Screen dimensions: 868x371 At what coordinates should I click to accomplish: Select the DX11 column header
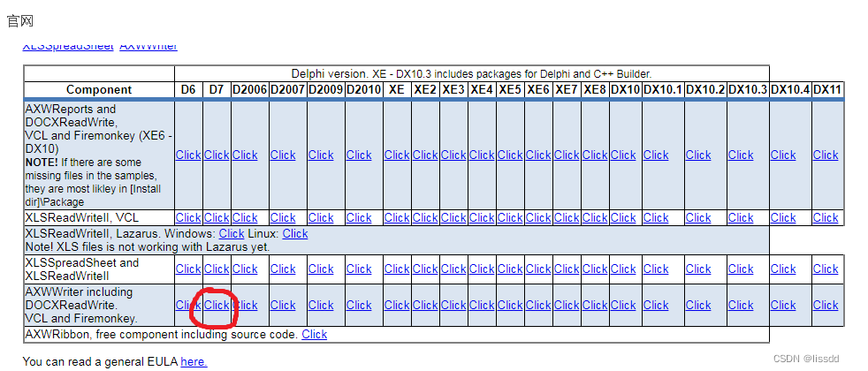tap(828, 89)
